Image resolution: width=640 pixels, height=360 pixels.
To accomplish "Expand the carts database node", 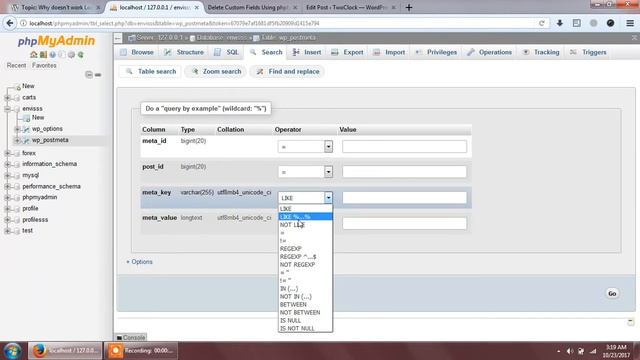I will coord(7,98).
